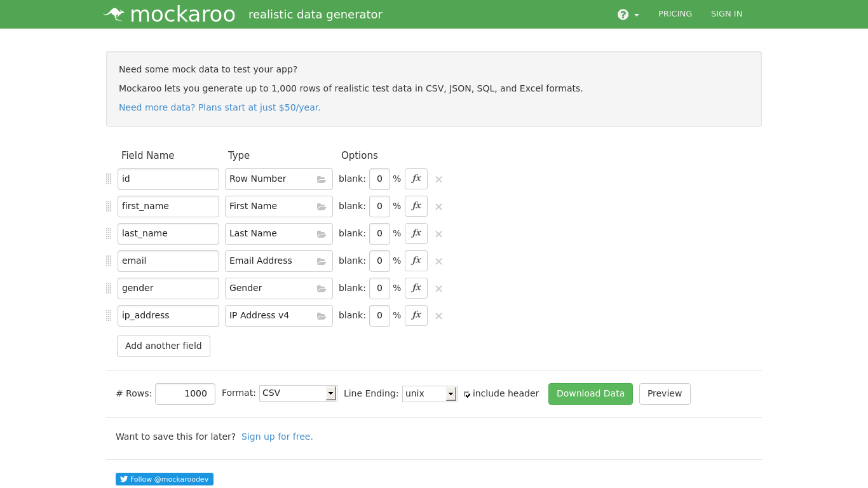Edit the email field name box
The image size is (868, 488).
click(168, 261)
